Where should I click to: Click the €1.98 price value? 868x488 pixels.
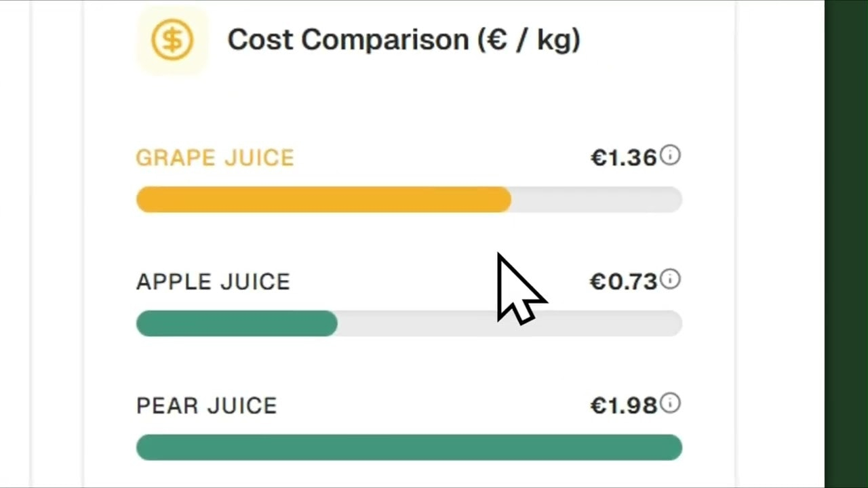(624, 406)
